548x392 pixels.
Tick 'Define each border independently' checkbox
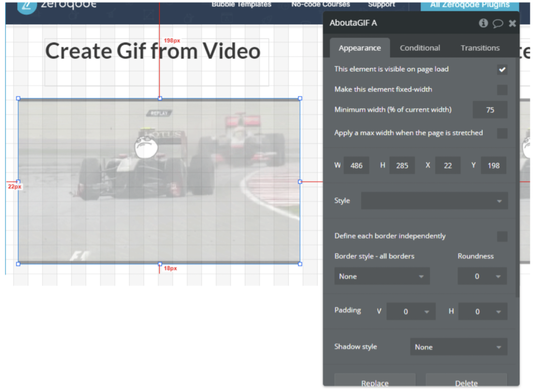(x=502, y=236)
